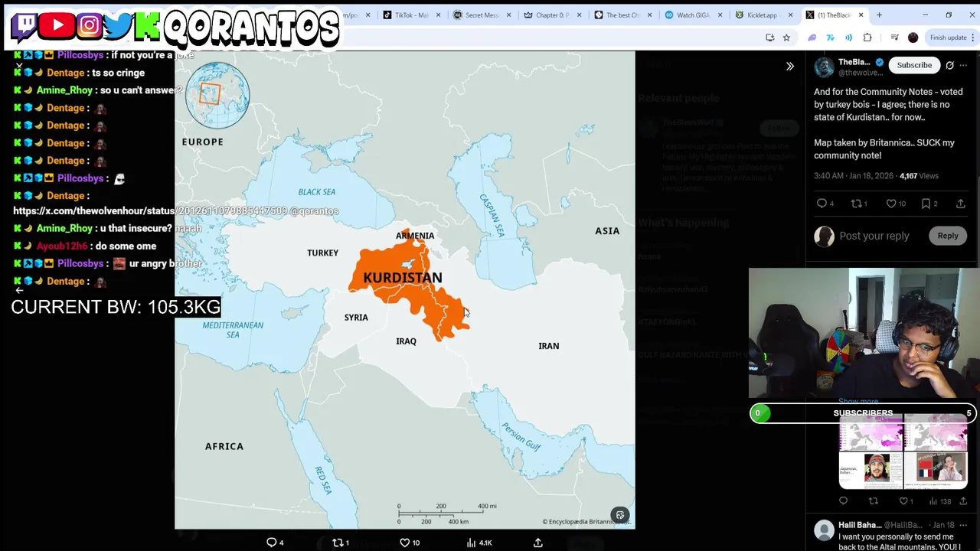Like the reply with 1 like
Image resolution: width=980 pixels, height=551 pixels.
click(904, 501)
